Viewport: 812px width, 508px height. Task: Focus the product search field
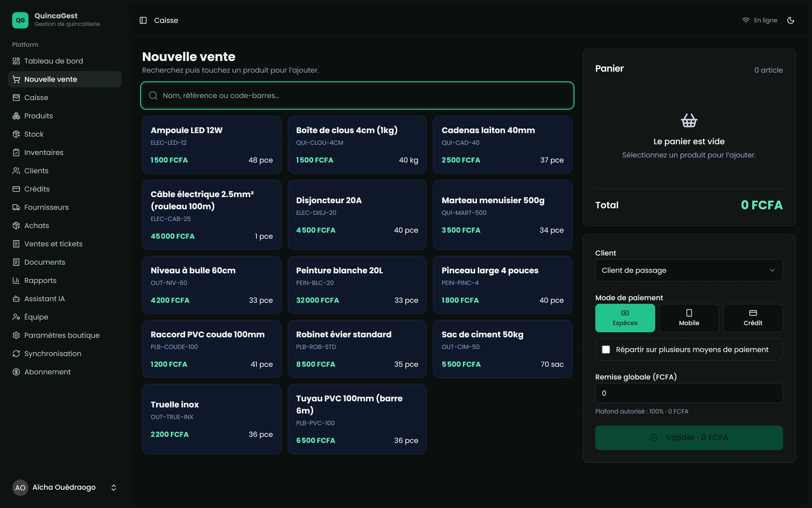(x=357, y=96)
